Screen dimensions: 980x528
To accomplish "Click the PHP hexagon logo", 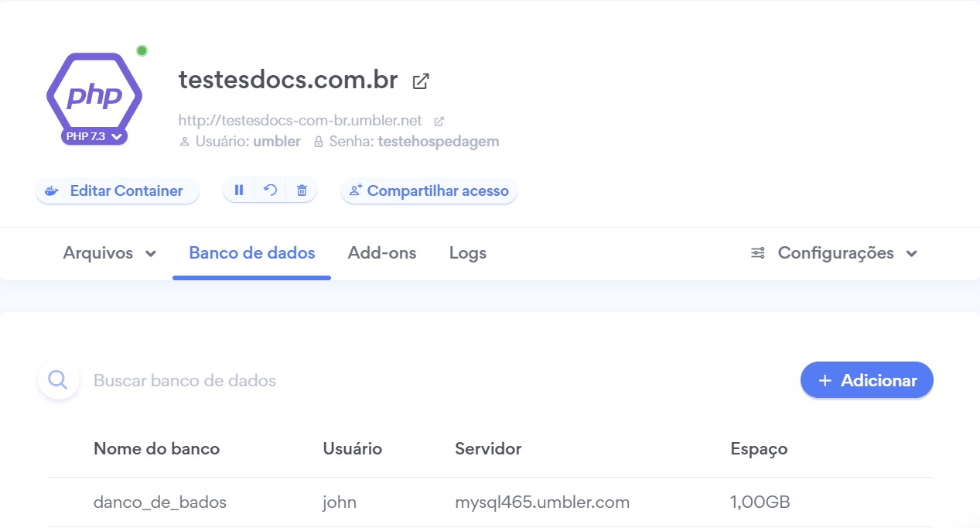I will click(94, 93).
